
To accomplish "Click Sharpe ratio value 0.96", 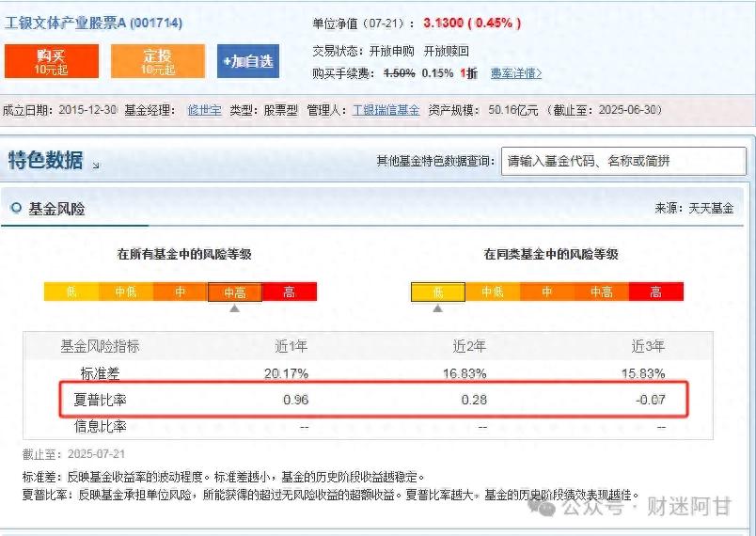I will coord(296,400).
